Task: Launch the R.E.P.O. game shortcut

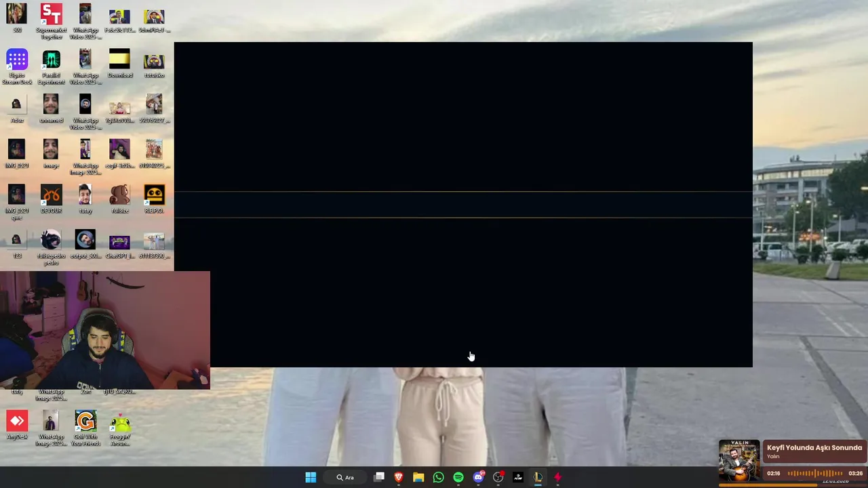Action: pos(154,199)
